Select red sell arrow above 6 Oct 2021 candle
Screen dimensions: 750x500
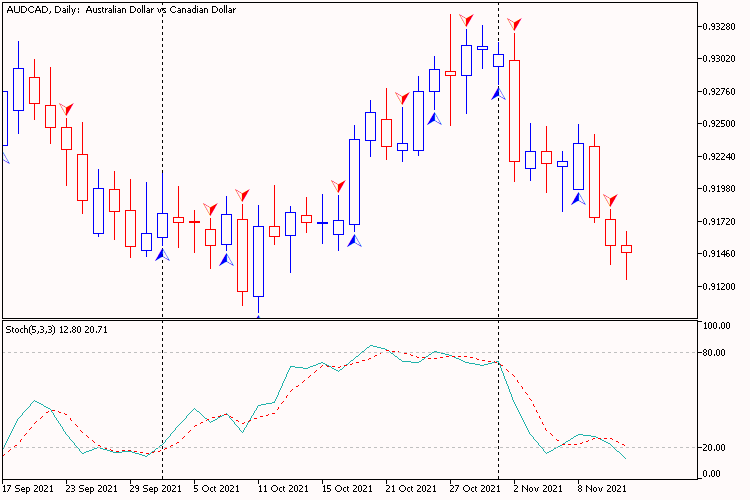point(210,209)
